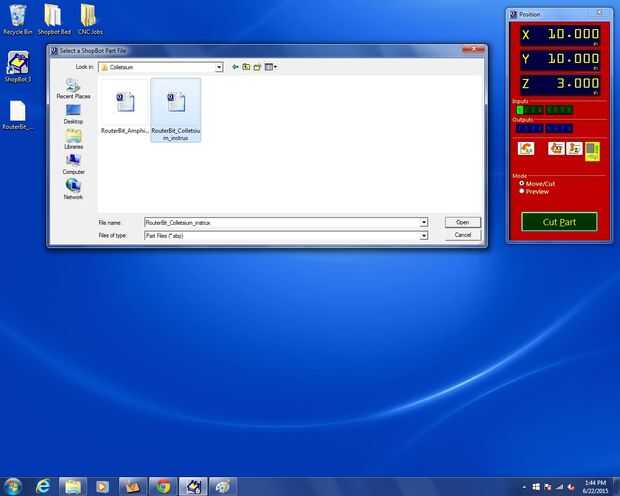The height and width of the screenshot is (496, 620).
Task: Create a new folder in the dialog
Action: pyautogui.click(x=257, y=67)
